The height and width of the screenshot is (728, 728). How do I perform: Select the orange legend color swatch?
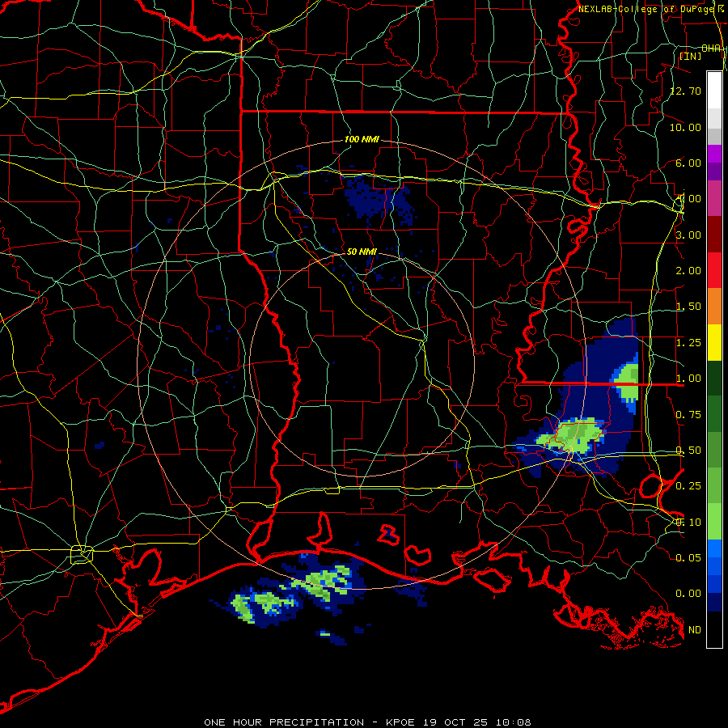pyautogui.click(x=714, y=307)
